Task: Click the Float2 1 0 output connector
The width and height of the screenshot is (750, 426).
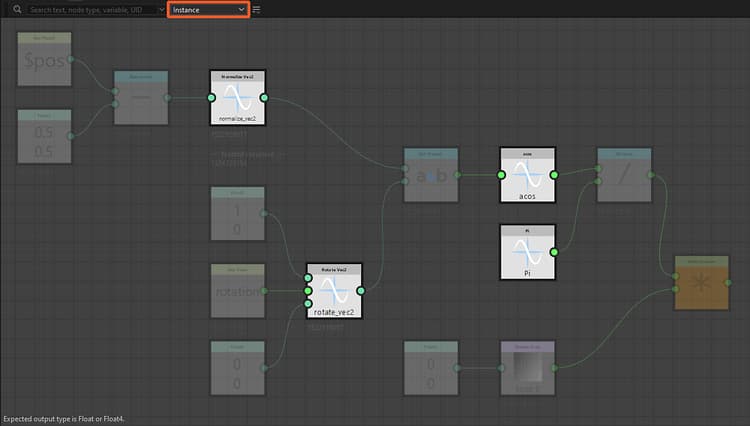Action: click(x=264, y=213)
